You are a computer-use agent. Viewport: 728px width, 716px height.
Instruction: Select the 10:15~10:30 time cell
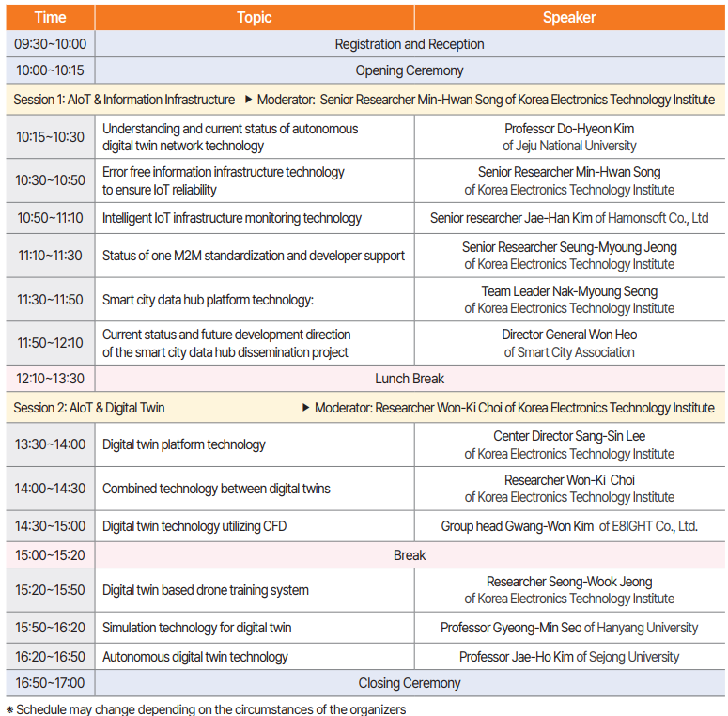pyautogui.click(x=50, y=137)
